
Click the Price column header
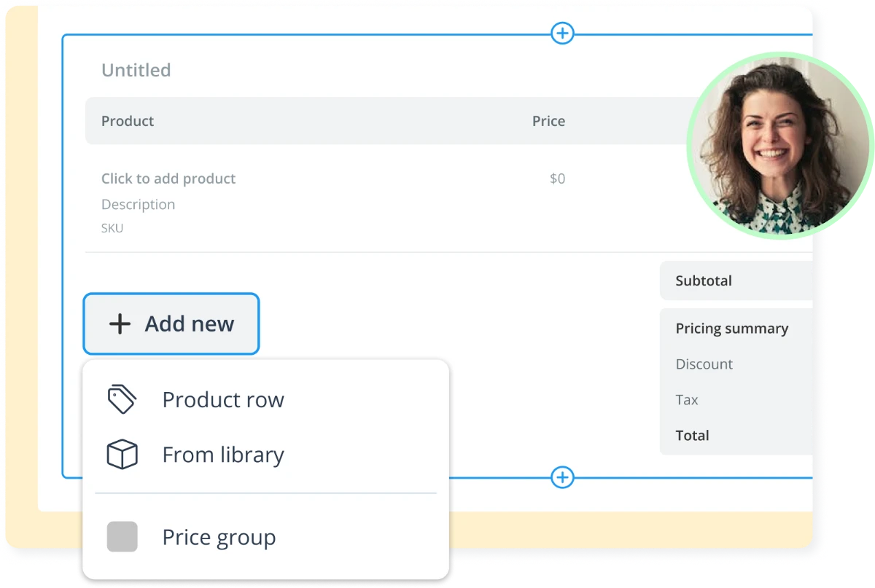(x=548, y=121)
